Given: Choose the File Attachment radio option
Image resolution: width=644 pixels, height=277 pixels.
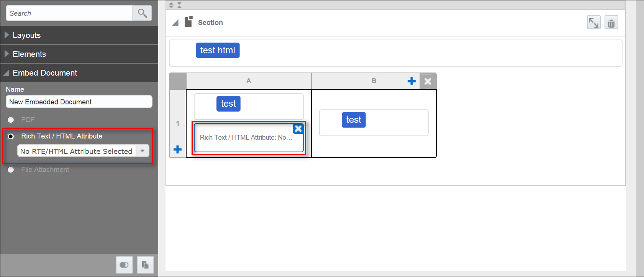Looking at the screenshot, I should pos(11,170).
